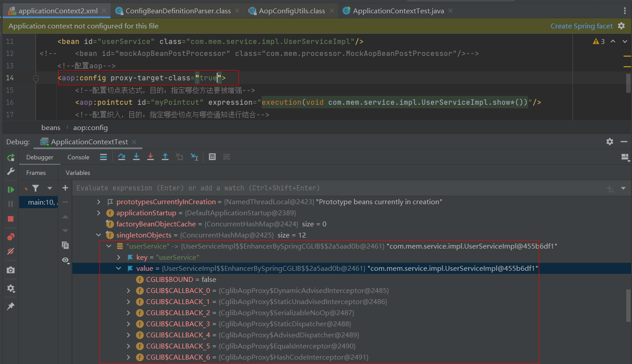Image resolution: width=632 pixels, height=364 pixels.
Task: Switch to ConfigBeanDefinitionParser.class tab
Action: coord(178,11)
